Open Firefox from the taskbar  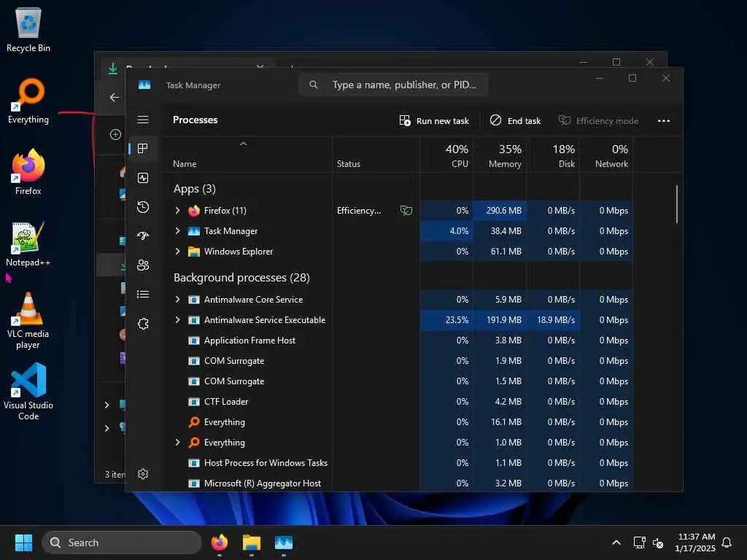pyautogui.click(x=220, y=542)
